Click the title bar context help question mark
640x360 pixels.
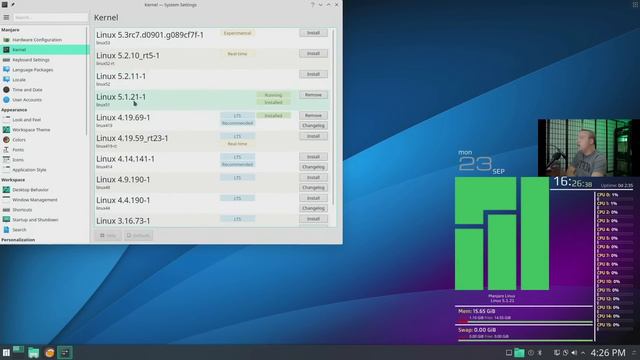313,5
